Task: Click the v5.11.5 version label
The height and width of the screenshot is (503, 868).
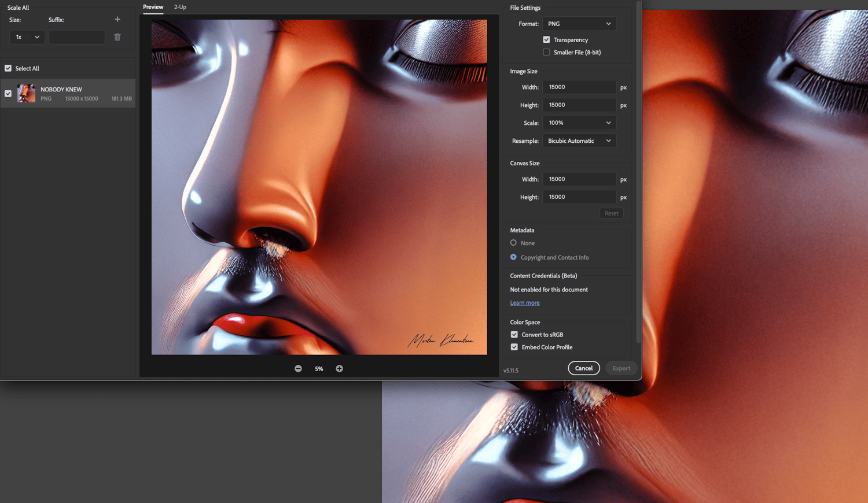Action: click(x=511, y=371)
